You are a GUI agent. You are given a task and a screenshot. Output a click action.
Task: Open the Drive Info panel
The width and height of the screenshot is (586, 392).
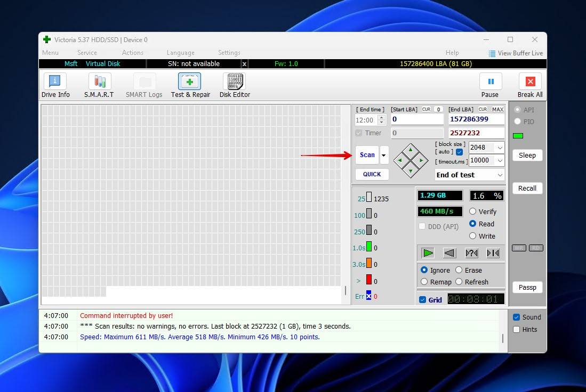pos(55,86)
